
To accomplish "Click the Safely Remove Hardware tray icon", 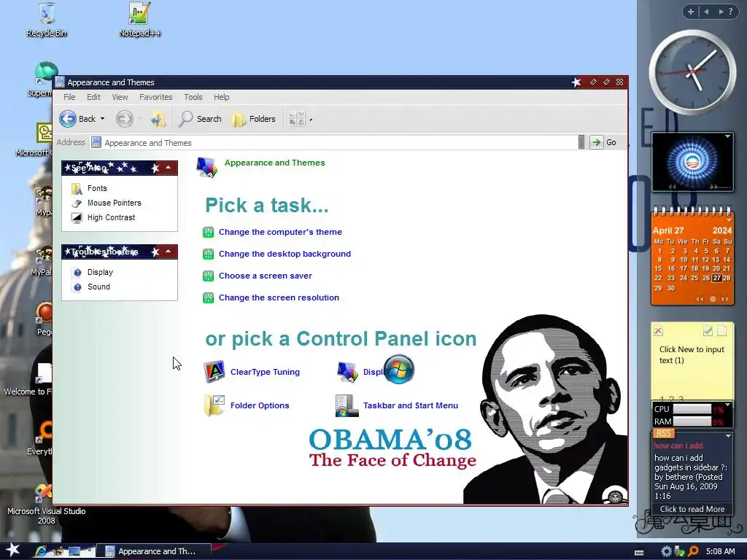I will click(679, 551).
